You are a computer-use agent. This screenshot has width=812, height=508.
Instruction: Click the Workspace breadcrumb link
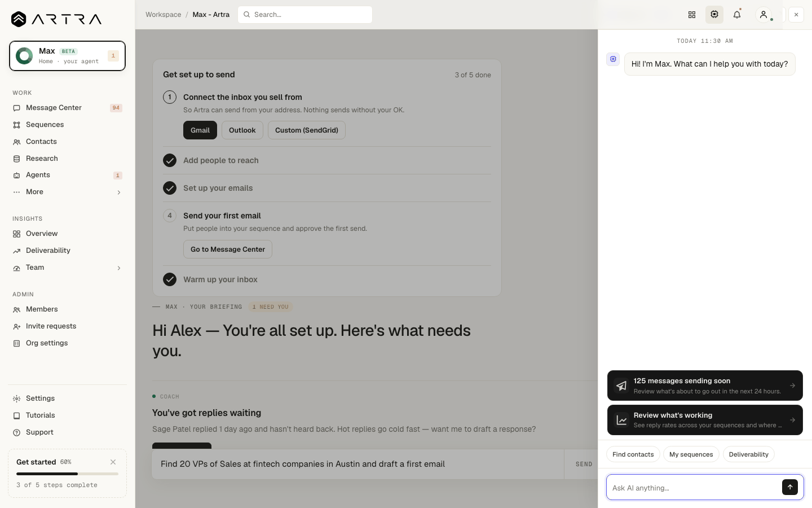[x=164, y=15]
